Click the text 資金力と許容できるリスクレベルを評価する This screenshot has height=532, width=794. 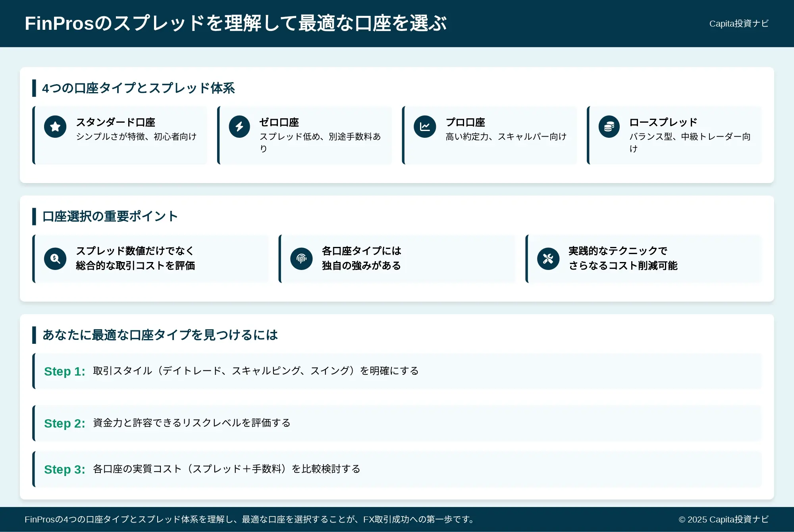pos(192,423)
